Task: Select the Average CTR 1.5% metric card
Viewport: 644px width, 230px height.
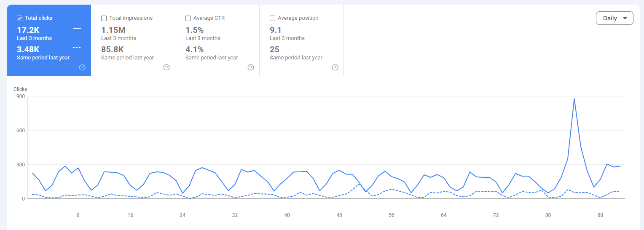Action: (x=217, y=40)
